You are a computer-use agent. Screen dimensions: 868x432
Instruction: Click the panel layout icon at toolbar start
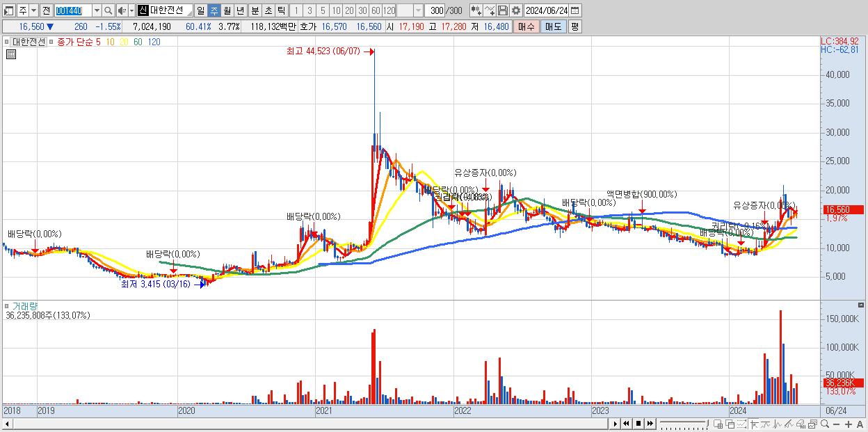[9, 10]
